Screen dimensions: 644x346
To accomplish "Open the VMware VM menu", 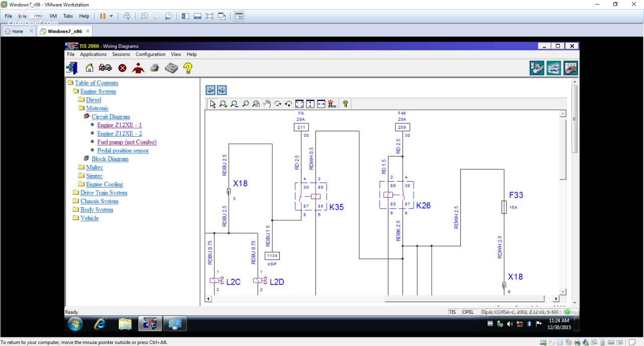I will (x=53, y=16).
